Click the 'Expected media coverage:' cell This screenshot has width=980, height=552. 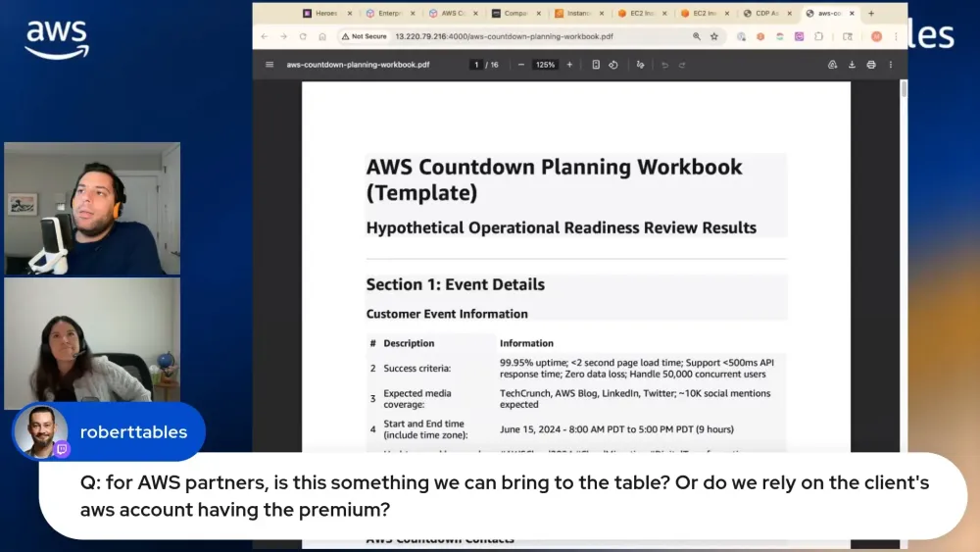(416, 399)
